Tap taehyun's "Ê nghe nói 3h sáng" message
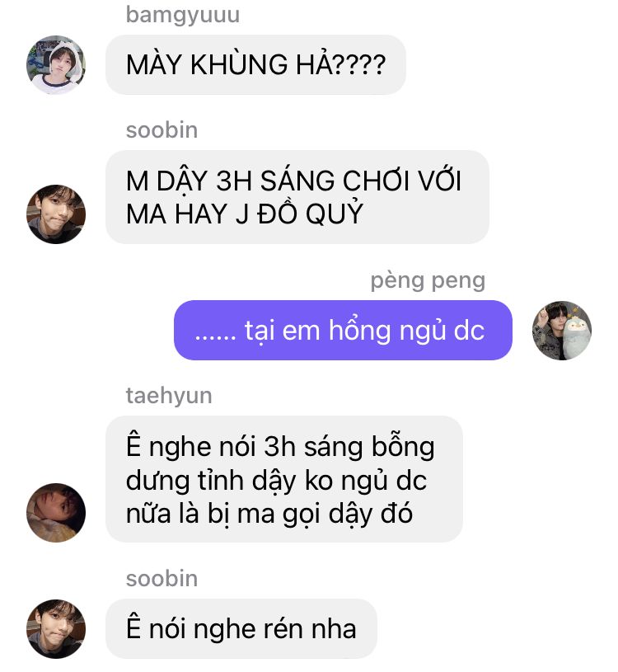 [x=284, y=479]
